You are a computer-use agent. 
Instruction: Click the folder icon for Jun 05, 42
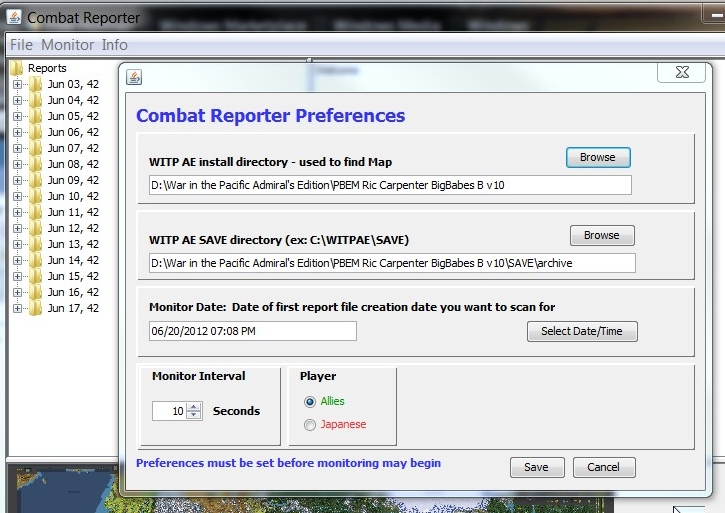(x=36, y=116)
